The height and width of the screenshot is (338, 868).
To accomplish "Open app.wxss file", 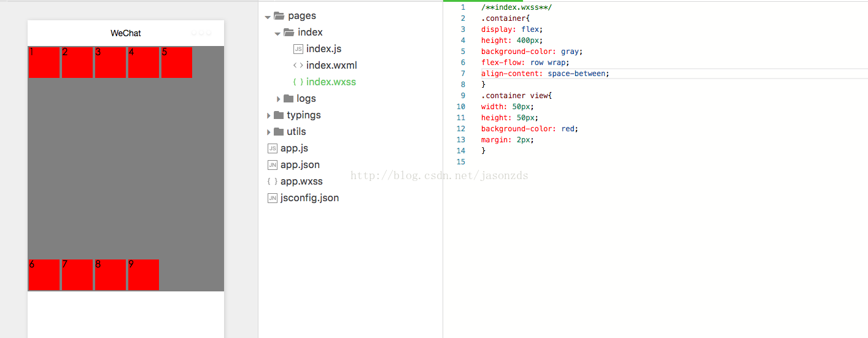I will click(x=301, y=182).
